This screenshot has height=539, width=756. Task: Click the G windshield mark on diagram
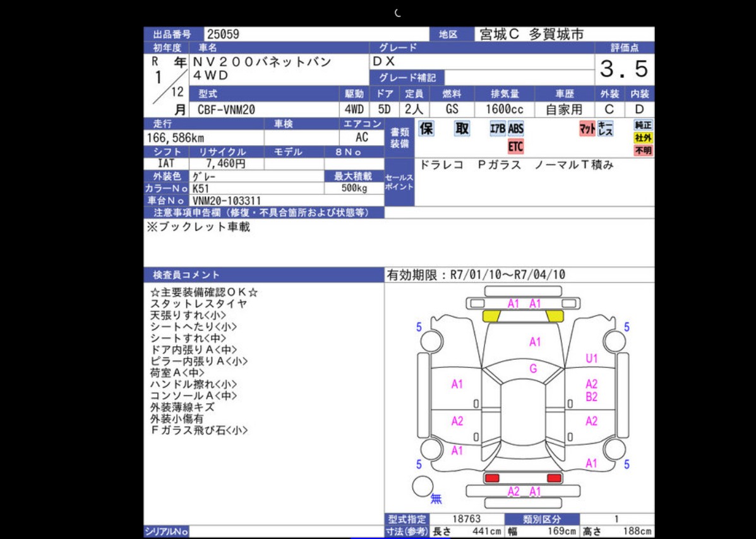pos(533,369)
